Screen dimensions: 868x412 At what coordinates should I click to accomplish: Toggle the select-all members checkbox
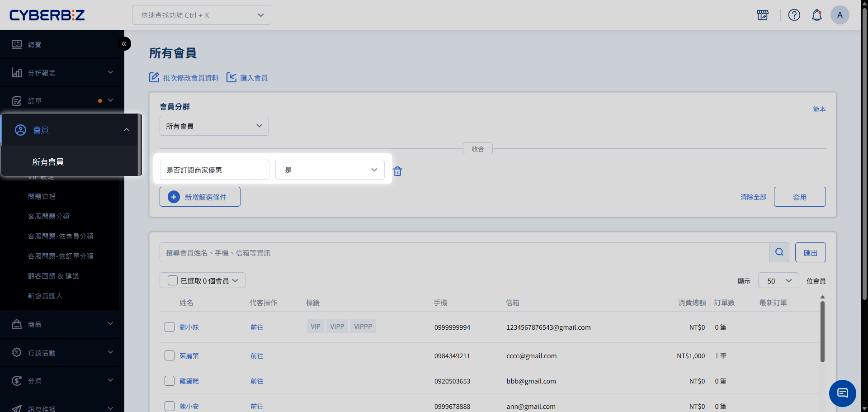(173, 280)
